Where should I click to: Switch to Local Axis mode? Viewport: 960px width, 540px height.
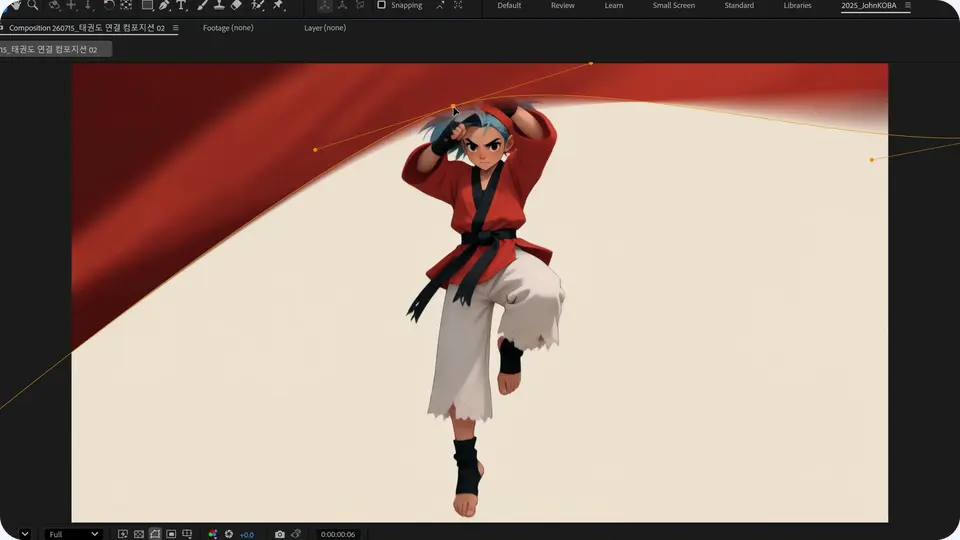pos(324,5)
